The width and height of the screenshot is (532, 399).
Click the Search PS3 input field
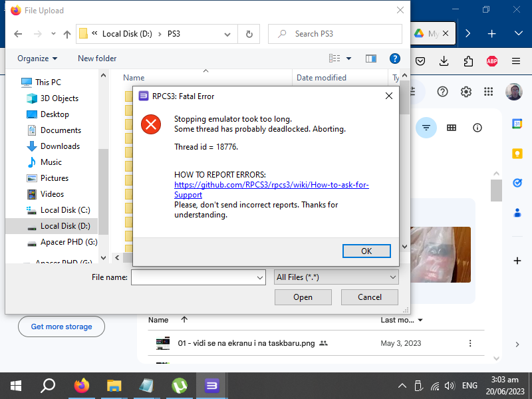(x=335, y=34)
